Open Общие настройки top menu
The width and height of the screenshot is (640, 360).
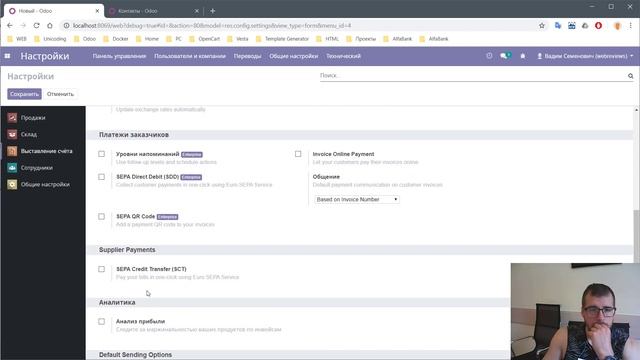(293, 56)
